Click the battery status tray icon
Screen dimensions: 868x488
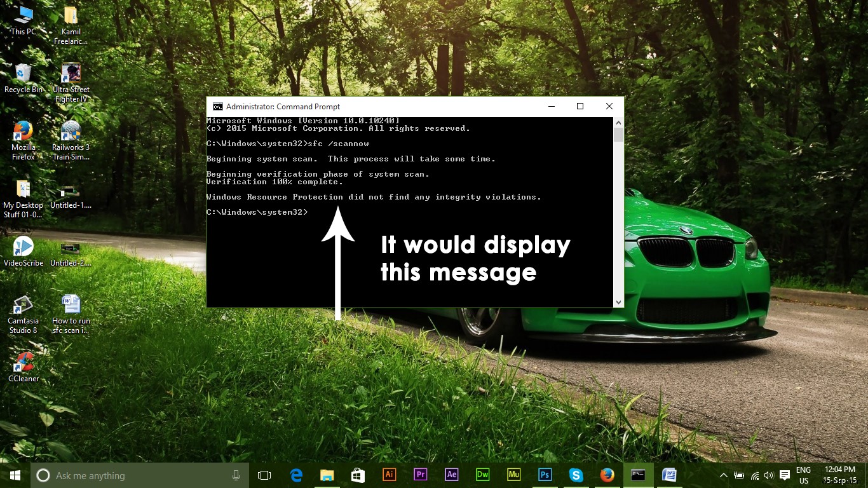point(739,475)
